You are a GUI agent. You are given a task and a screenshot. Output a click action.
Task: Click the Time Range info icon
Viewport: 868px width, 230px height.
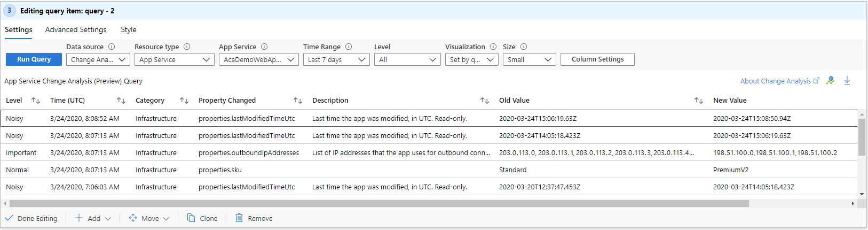click(349, 47)
